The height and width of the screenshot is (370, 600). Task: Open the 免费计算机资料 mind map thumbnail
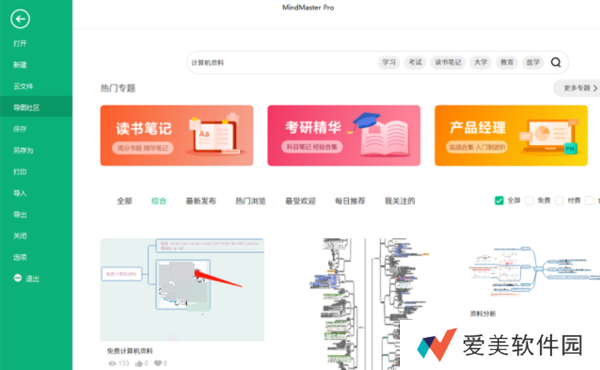tap(182, 290)
